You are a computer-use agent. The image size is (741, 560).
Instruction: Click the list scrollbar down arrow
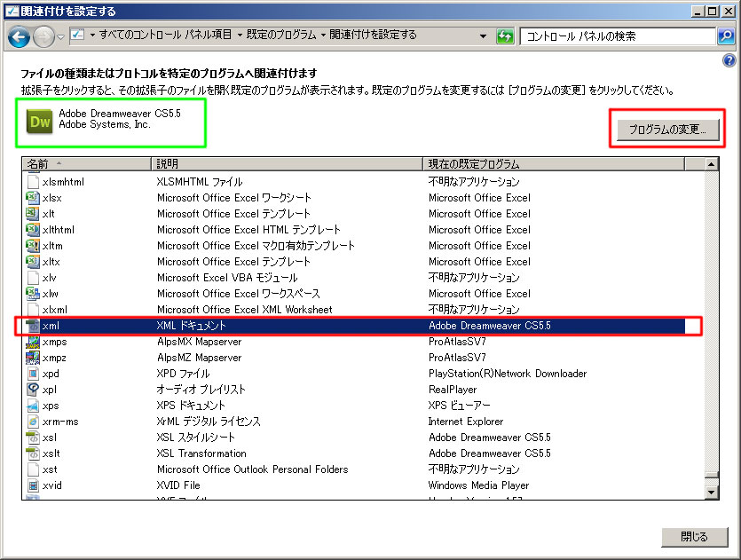coord(711,493)
